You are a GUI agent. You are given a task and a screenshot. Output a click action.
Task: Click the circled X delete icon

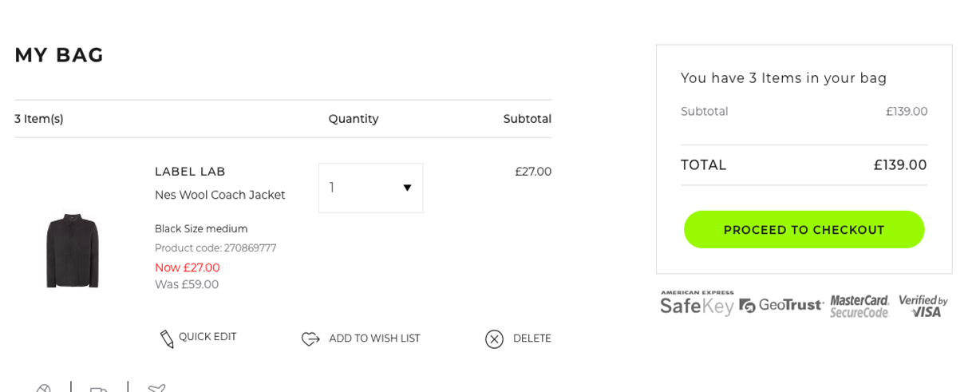[494, 339]
